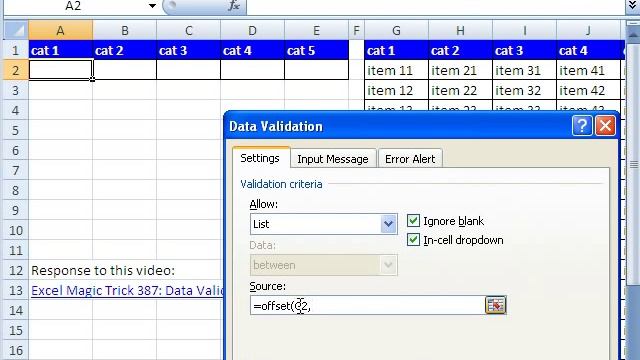This screenshot has width=640, height=360.
Task: Click cell I1 containing cat 3
Action: click(524, 50)
